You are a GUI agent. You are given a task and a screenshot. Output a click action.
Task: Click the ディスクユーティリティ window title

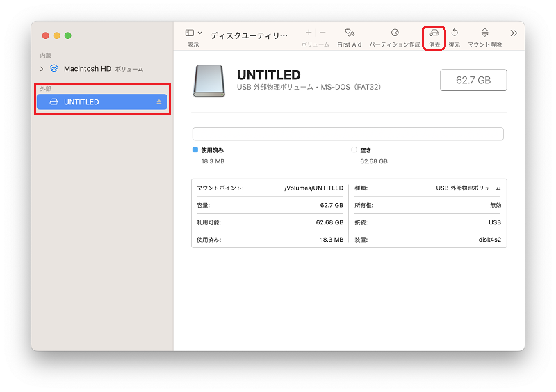click(x=249, y=35)
